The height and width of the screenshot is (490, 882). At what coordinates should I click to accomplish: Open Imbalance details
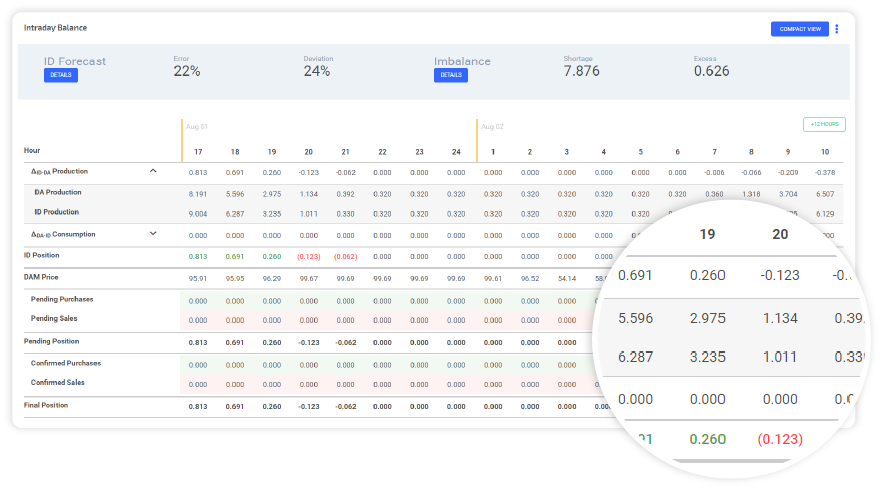click(450, 75)
